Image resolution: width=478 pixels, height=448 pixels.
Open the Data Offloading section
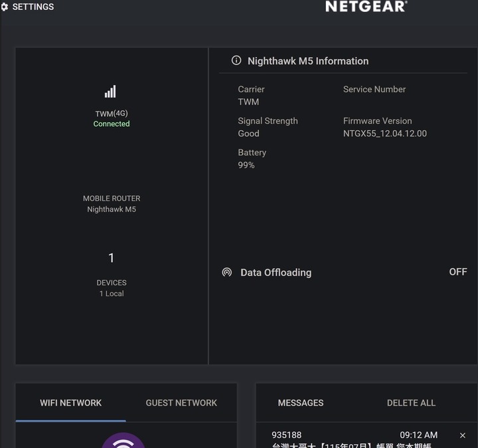click(276, 273)
